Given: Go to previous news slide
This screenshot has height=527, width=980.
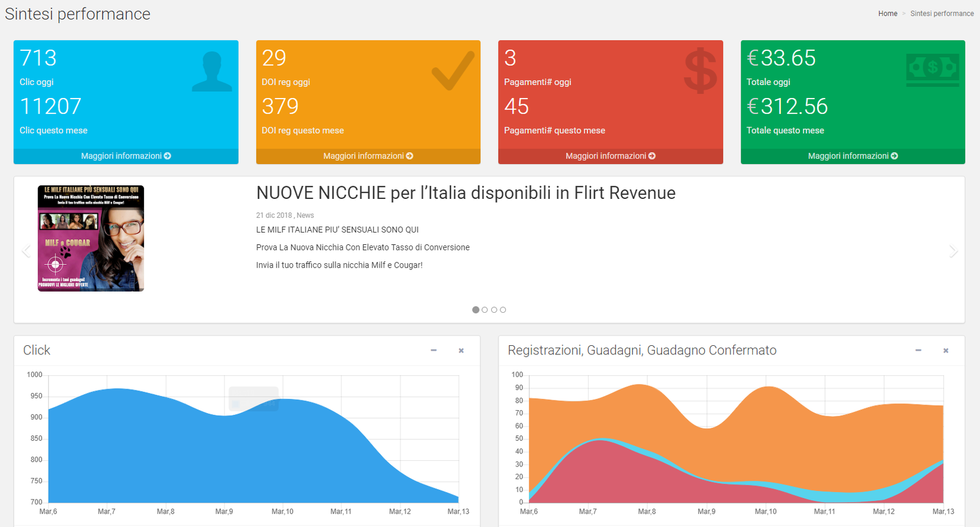Looking at the screenshot, I should (26, 252).
